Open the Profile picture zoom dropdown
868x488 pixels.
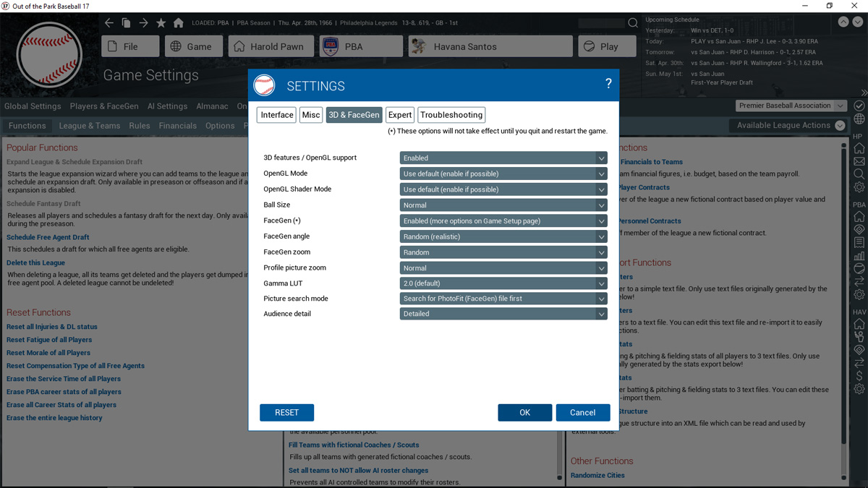[x=503, y=267]
